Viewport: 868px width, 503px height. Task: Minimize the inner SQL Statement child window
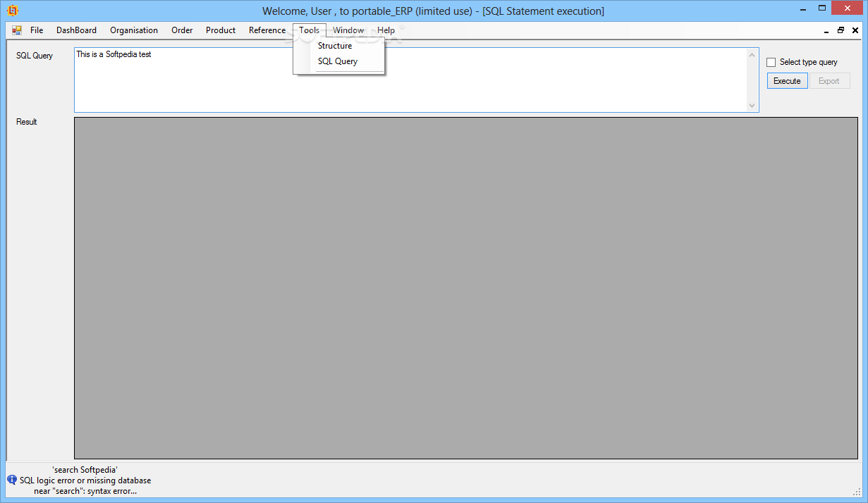click(x=826, y=31)
